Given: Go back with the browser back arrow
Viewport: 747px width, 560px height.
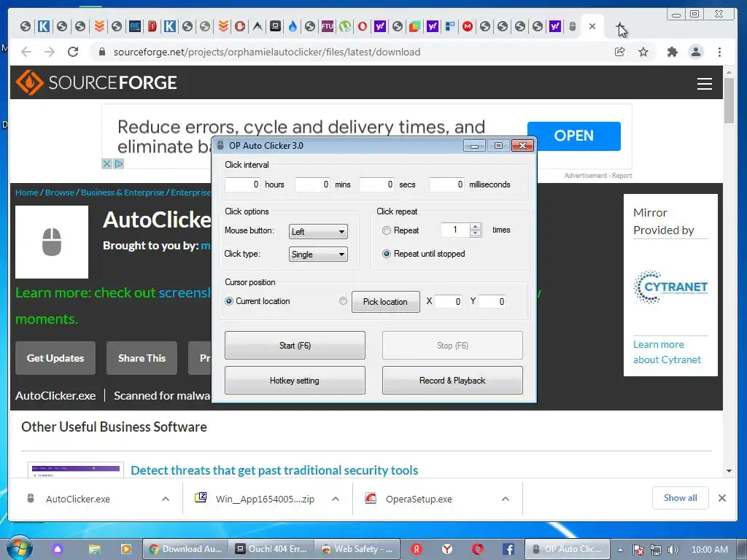Looking at the screenshot, I should click(x=26, y=52).
